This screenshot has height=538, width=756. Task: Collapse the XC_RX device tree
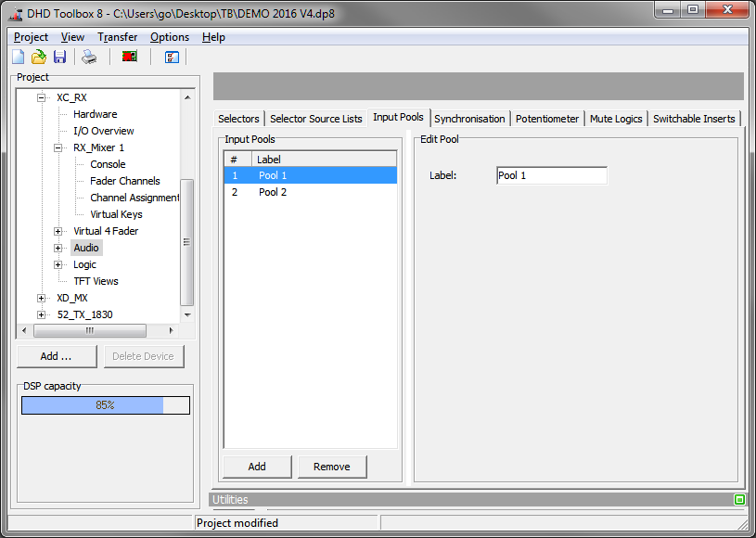[x=41, y=96]
